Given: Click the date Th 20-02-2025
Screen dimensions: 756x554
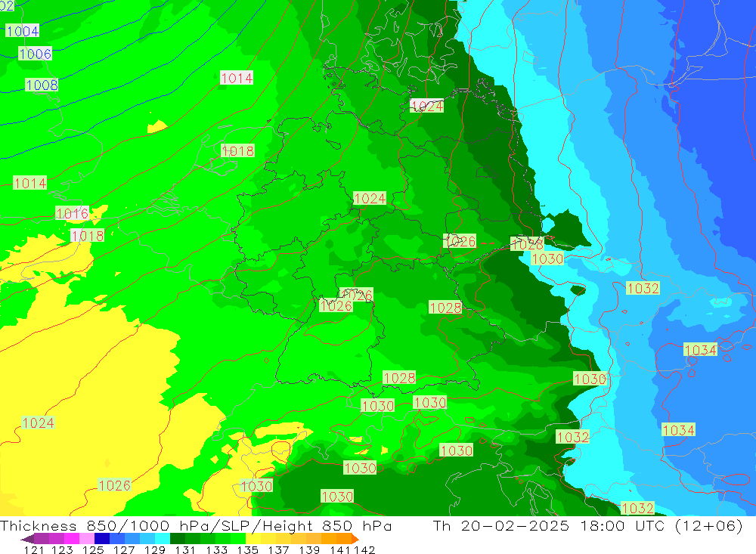Looking at the screenshot, I should pos(501,525).
